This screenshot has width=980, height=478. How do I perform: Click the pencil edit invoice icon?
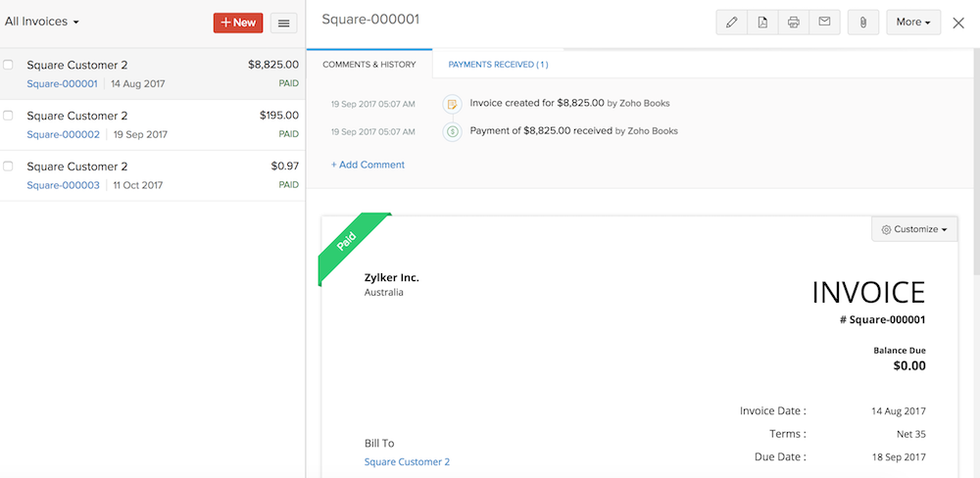[x=730, y=23]
